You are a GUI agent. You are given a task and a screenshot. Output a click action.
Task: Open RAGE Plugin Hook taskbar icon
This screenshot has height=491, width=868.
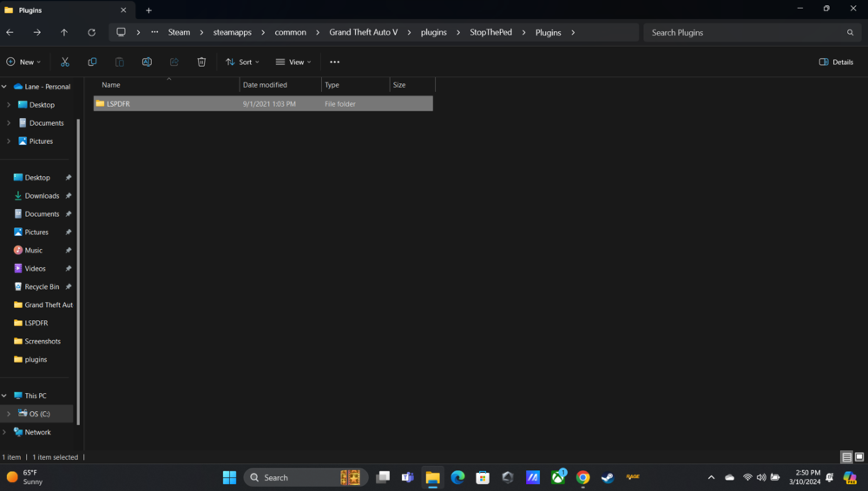(x=633, y=476)
